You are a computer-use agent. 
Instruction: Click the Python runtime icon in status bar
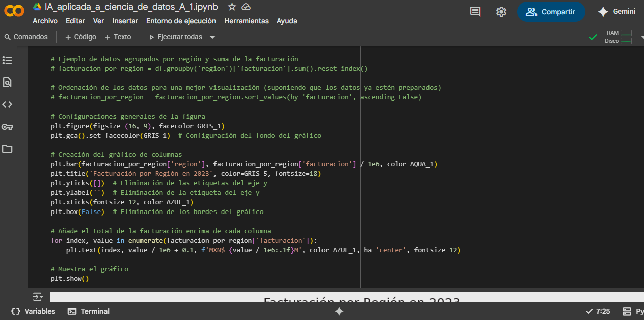[x=627, y=311]
